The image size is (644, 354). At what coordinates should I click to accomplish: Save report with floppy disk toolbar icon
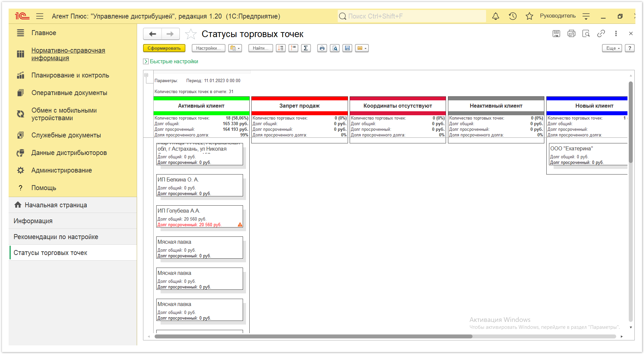347,48
